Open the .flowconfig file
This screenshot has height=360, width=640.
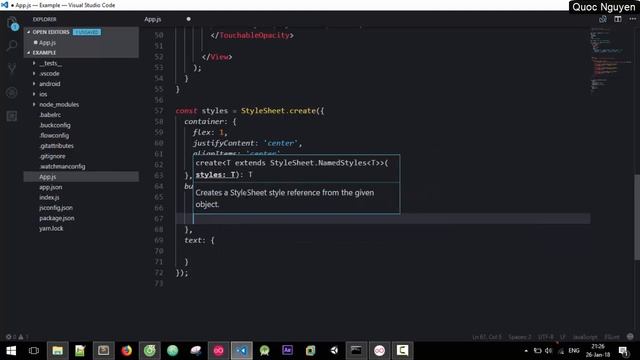tap(54, 136)
